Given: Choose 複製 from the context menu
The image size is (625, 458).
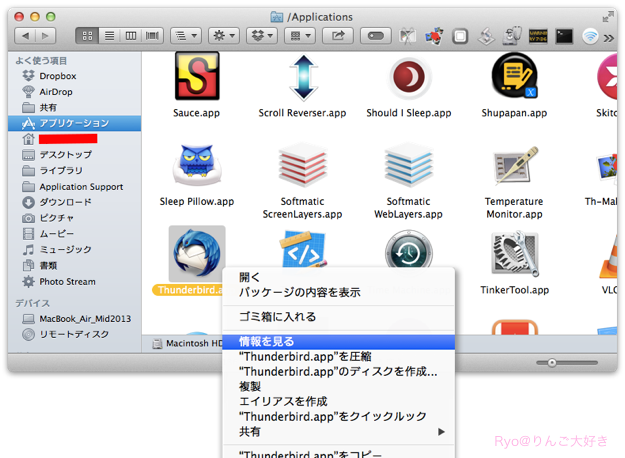Looking at the screenshot, I should 338,387.
